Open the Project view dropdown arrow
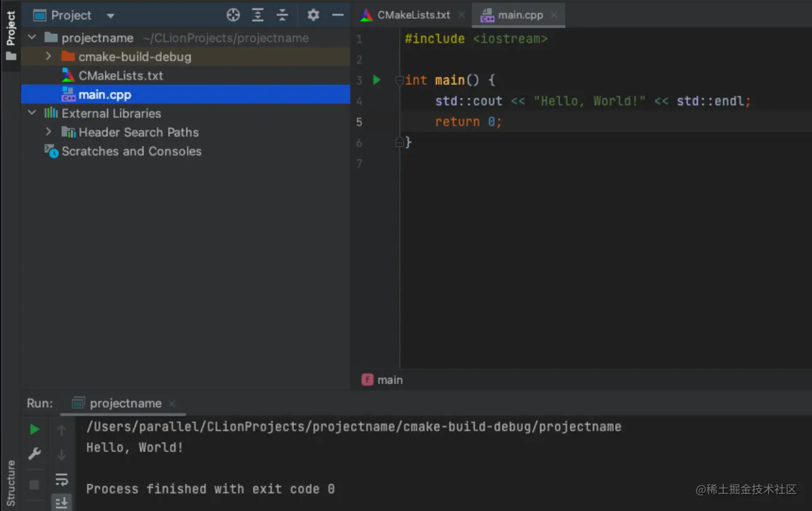This screenshot has height=511, width=812. click(x=111, y=16)
